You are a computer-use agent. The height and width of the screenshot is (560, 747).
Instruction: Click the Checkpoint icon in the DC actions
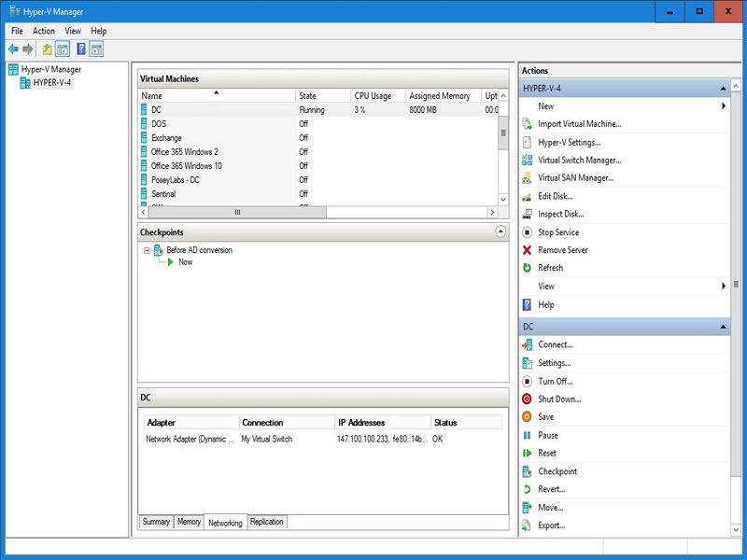527,471
